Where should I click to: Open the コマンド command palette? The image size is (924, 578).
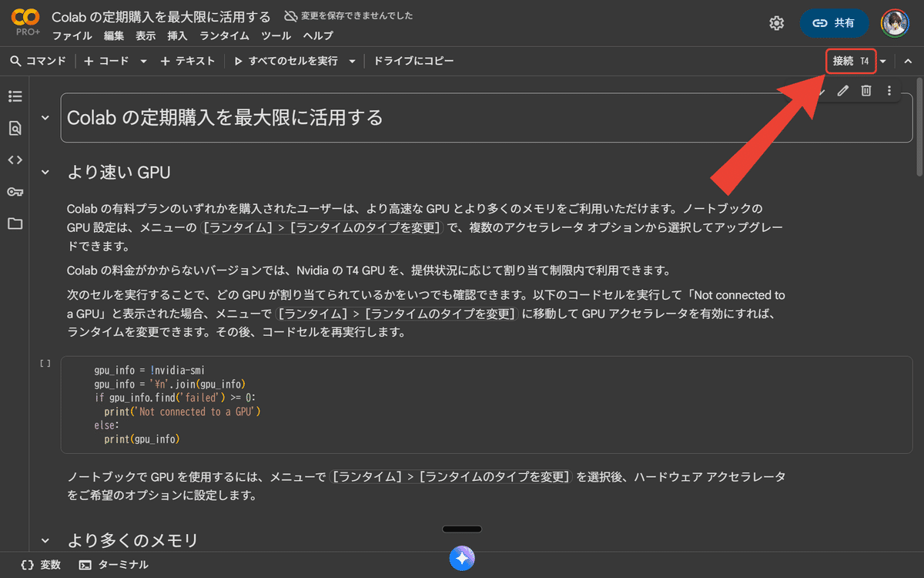(38, 62)
